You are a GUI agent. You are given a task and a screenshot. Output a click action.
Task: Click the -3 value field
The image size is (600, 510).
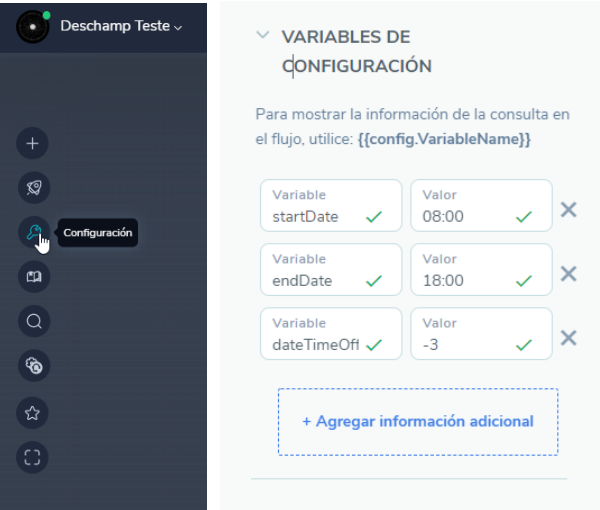465,344
